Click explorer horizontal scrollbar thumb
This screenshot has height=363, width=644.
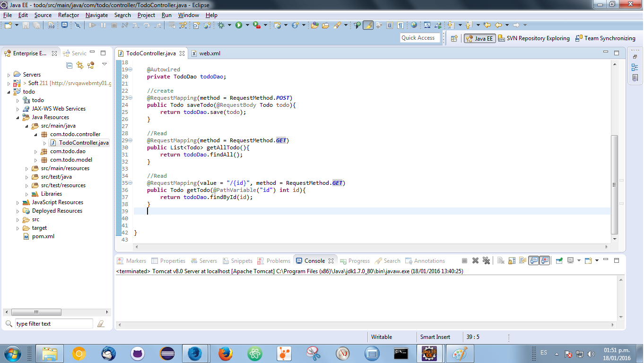point(36,312)
